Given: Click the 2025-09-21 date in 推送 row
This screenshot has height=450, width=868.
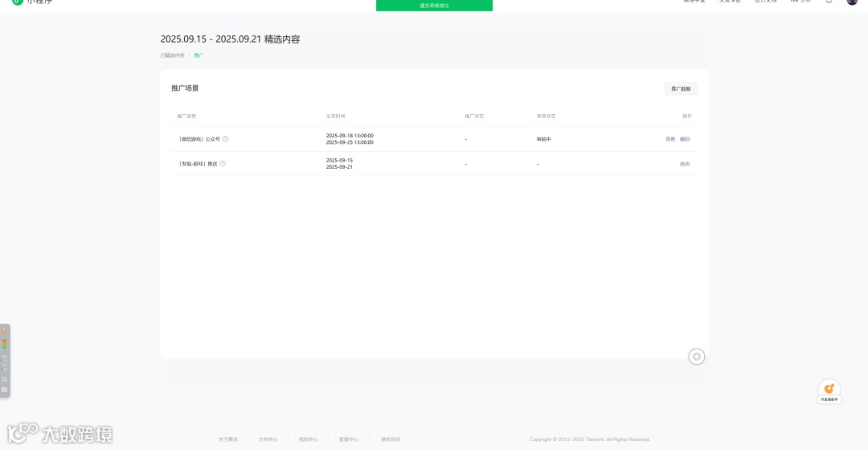Looking at the screenshot, I should click(339, 167).
